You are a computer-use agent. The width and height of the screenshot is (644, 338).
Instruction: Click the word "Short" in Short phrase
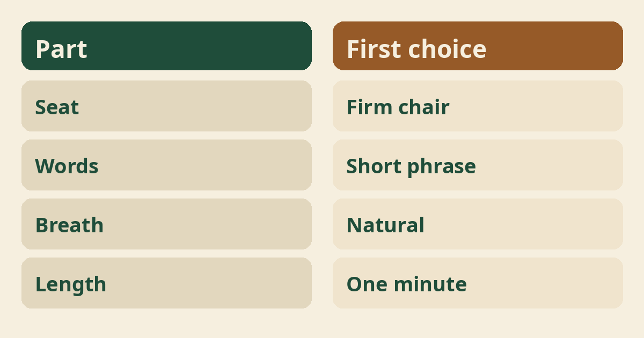coord(374,166)
